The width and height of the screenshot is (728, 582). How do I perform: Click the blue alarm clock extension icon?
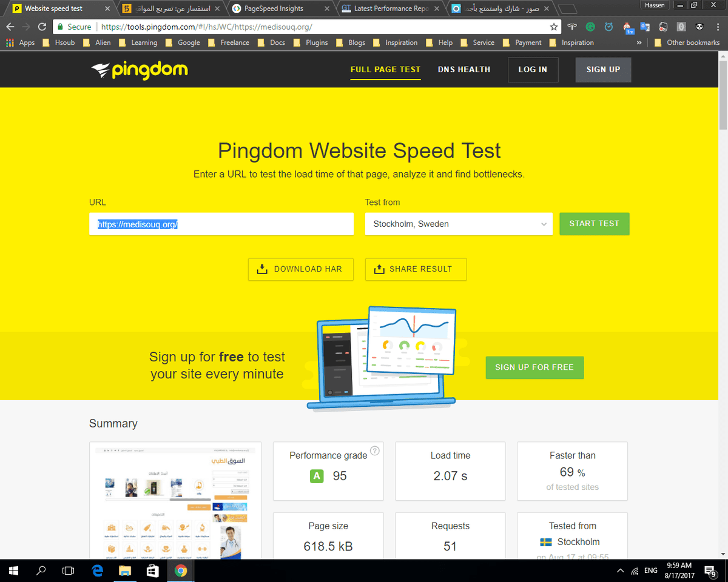pyautogui.click(x=609, y=27)
